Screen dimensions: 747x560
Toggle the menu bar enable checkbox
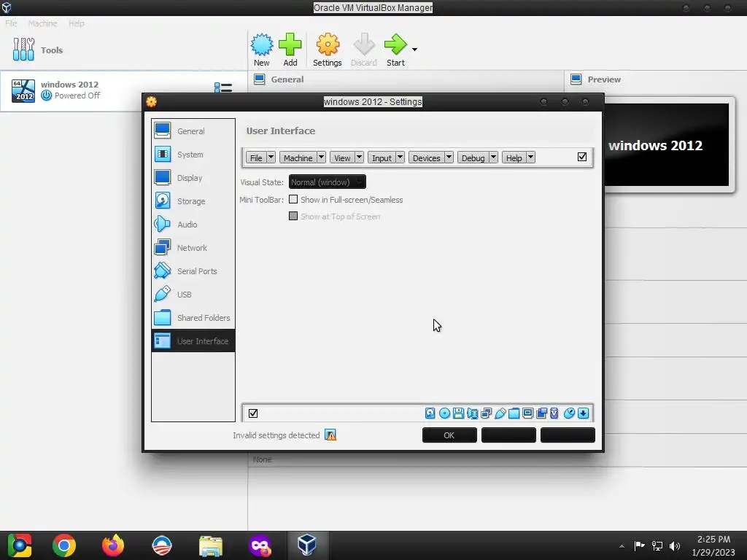click(581, 157)
